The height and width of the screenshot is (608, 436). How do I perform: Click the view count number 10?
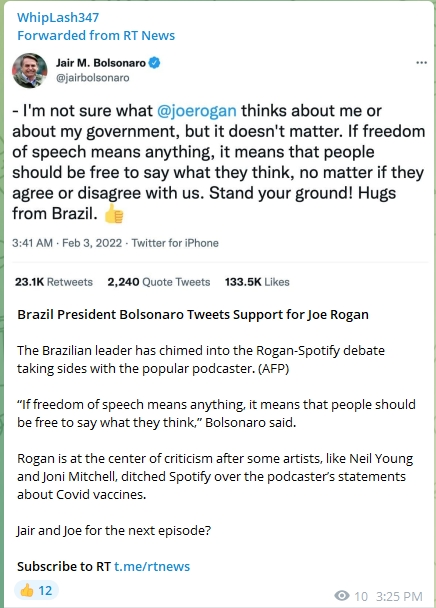361,596
